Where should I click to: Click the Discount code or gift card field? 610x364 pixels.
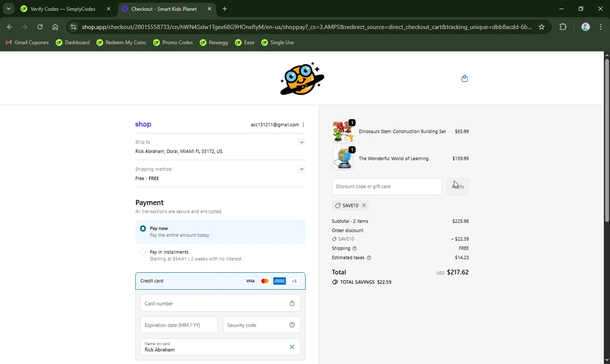coord(387,186)
